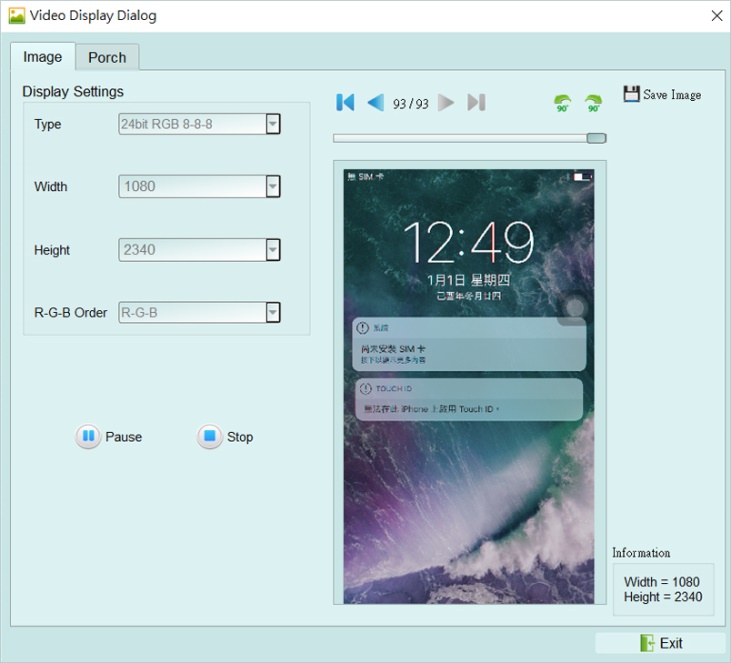Viewport: 731px width, 663px height.
Task: Click the Pause label text
Action: point(124,437)
